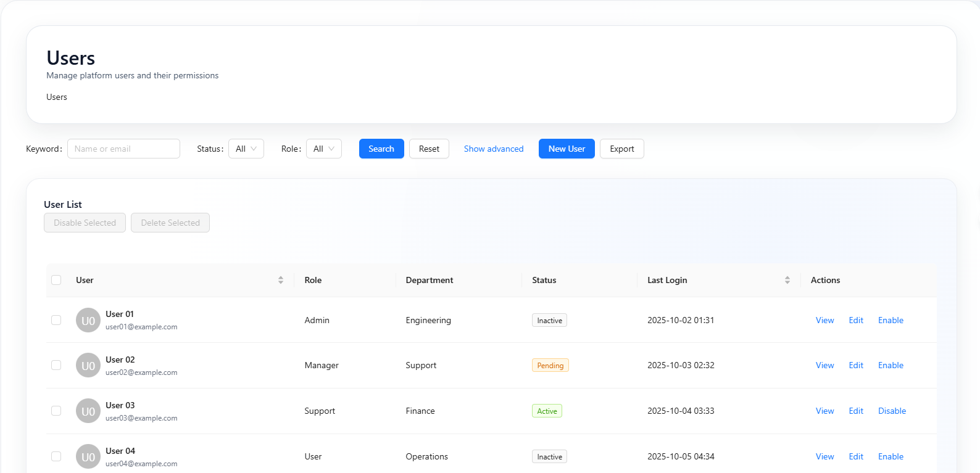Open the Status filter dropdown

pyautogui.click(x=246, y=149)
